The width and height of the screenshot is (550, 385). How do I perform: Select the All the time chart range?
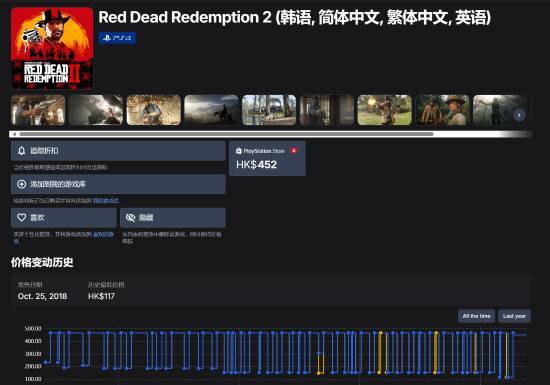click(476, 316)
